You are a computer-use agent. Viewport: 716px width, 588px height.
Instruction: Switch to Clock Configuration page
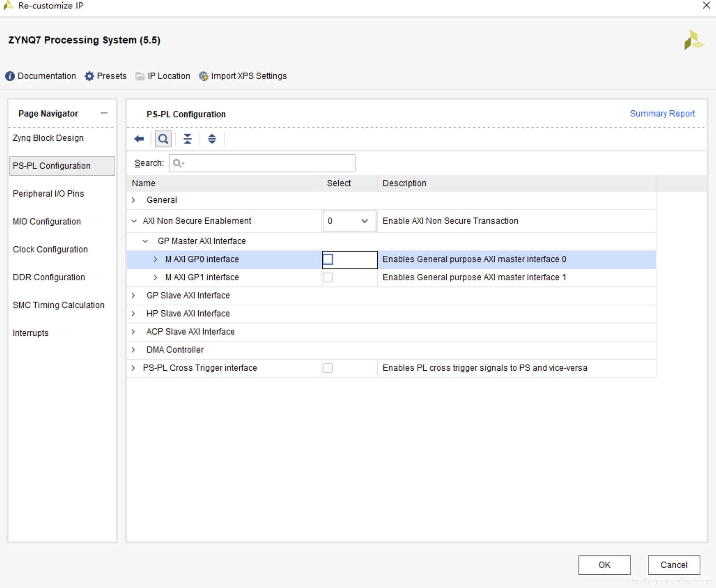click(x=50, y=250)
